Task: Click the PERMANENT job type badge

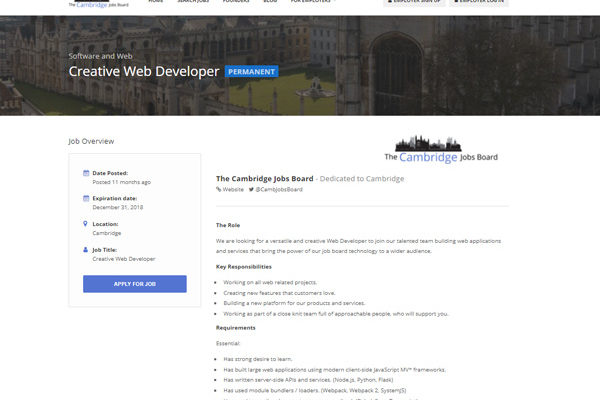Action: point(251,72)
